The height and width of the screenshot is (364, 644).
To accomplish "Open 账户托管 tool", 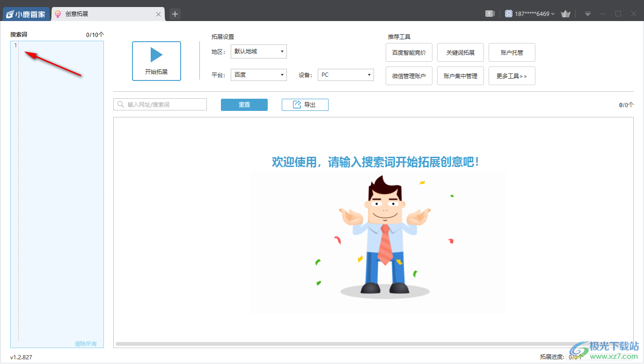I will [x=512, y=52].
